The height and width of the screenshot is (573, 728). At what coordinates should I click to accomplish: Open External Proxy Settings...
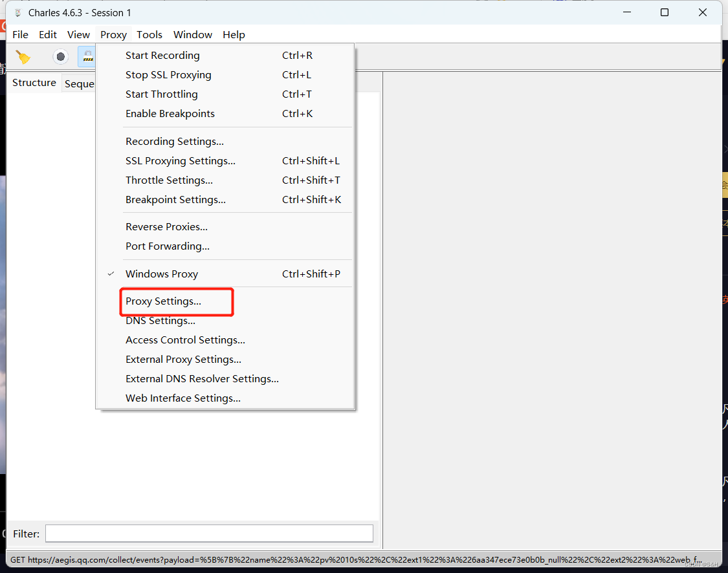pyautogui.click(x=225, y=360)
